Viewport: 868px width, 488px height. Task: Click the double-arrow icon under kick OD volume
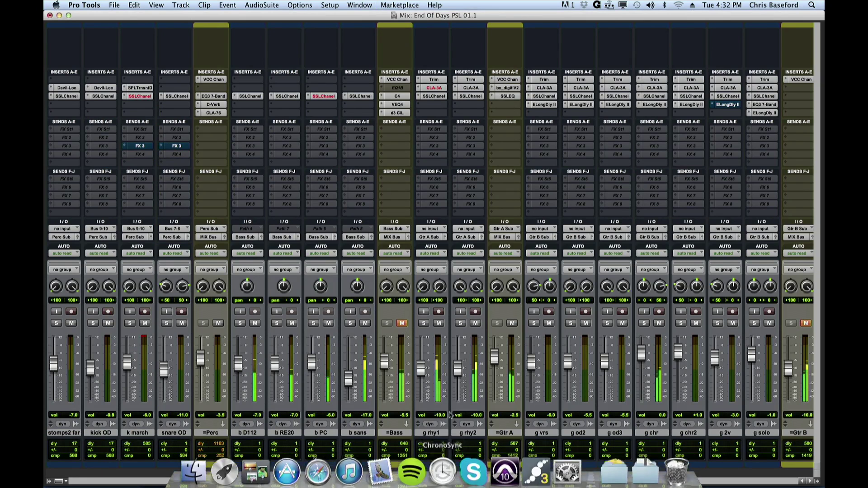[x=112, y=424]
